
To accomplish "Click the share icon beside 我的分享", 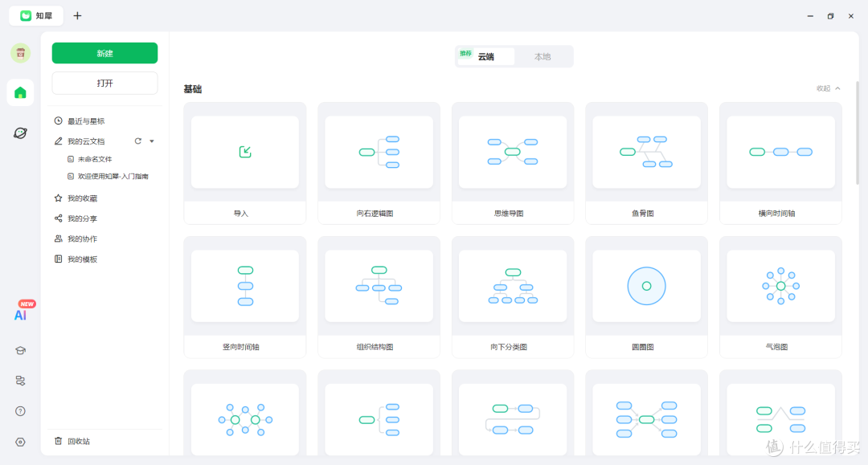I will pos(58,218).
